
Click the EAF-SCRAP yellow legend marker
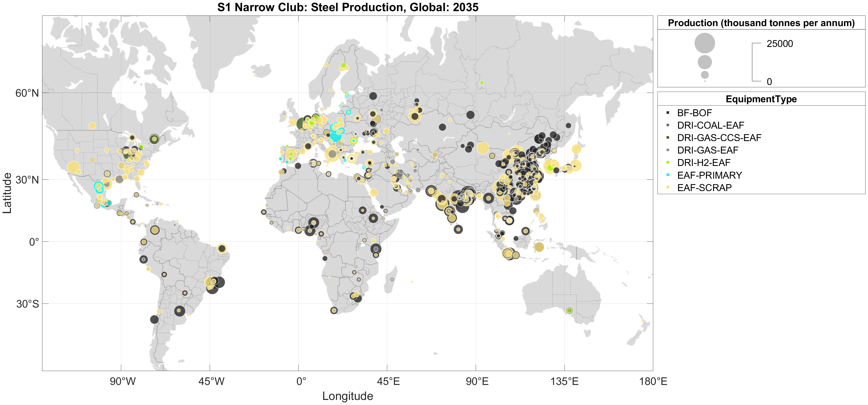tap(667, 188)
